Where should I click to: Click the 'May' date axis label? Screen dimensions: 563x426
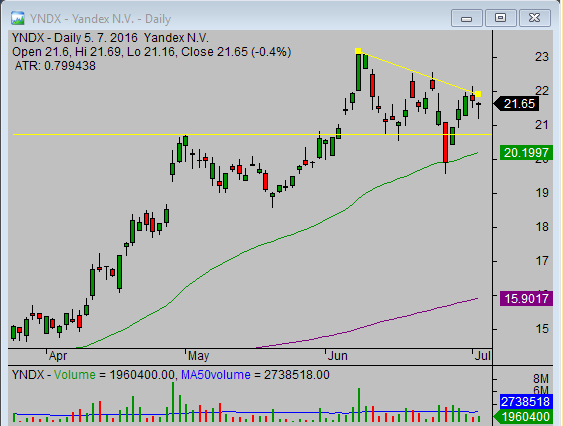pos(199,356)
